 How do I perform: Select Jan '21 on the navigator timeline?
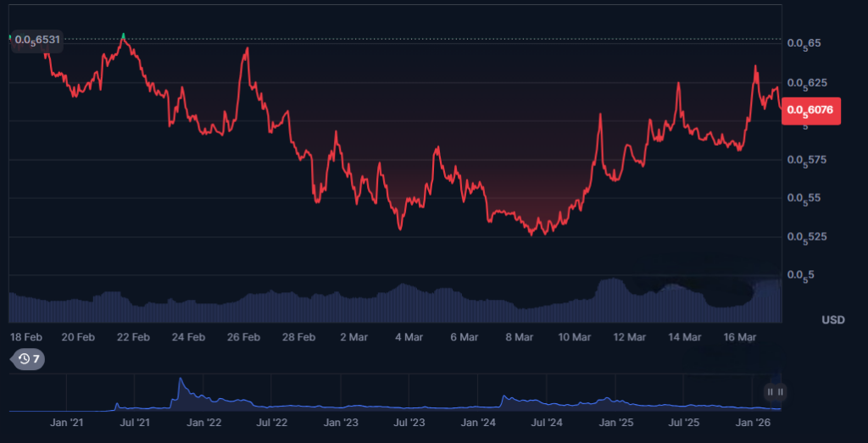(66, 421)
